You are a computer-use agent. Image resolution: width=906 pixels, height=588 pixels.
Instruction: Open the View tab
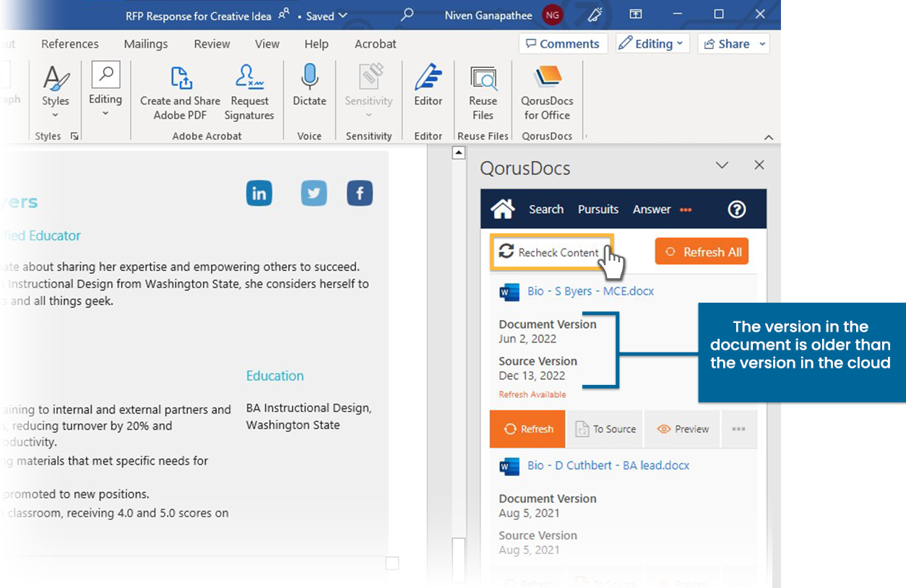coord(267,43)
